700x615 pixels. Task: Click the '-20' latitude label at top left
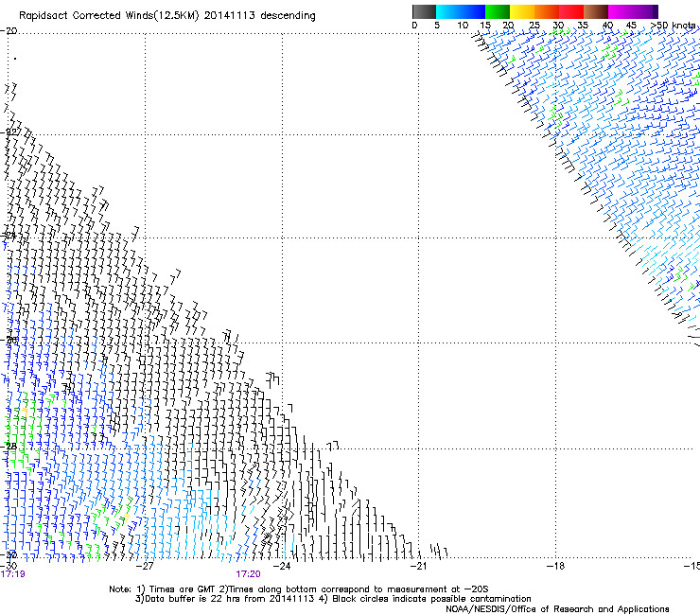pos(9,31)
